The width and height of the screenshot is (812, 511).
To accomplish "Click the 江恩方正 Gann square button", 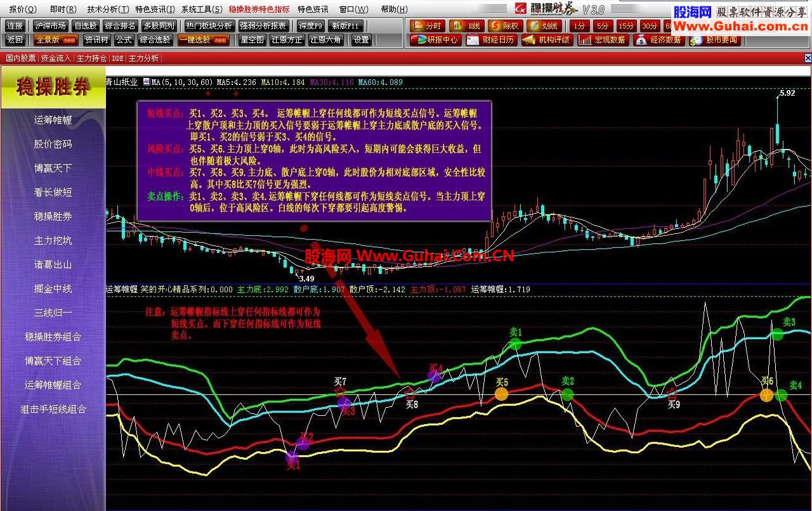I will coord(287,40).
